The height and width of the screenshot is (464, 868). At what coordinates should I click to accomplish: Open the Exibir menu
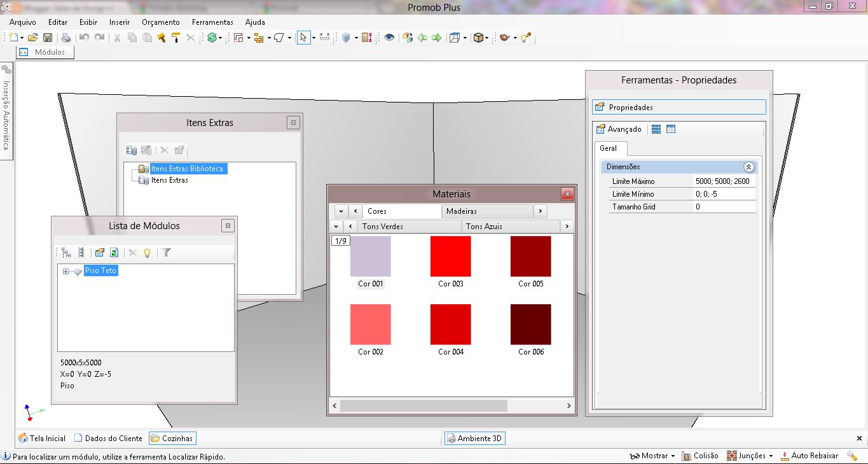coord(88,22)
